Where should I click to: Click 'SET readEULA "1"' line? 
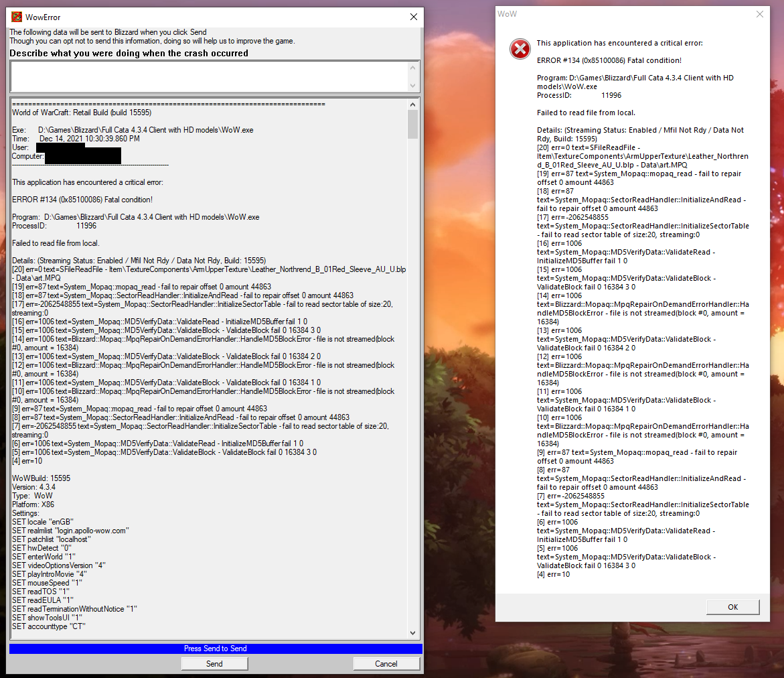42,600
